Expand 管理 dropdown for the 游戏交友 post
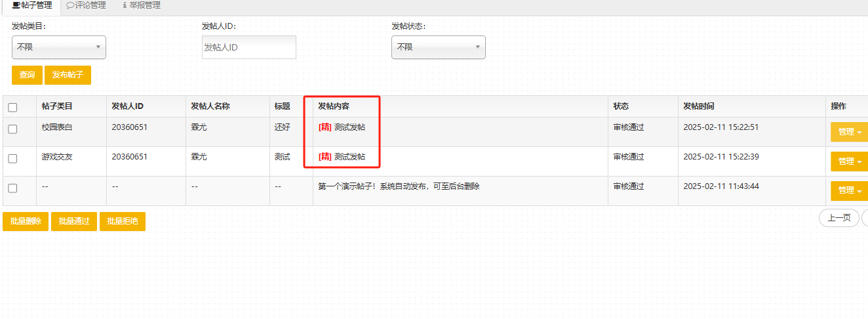 pos(850,161)
